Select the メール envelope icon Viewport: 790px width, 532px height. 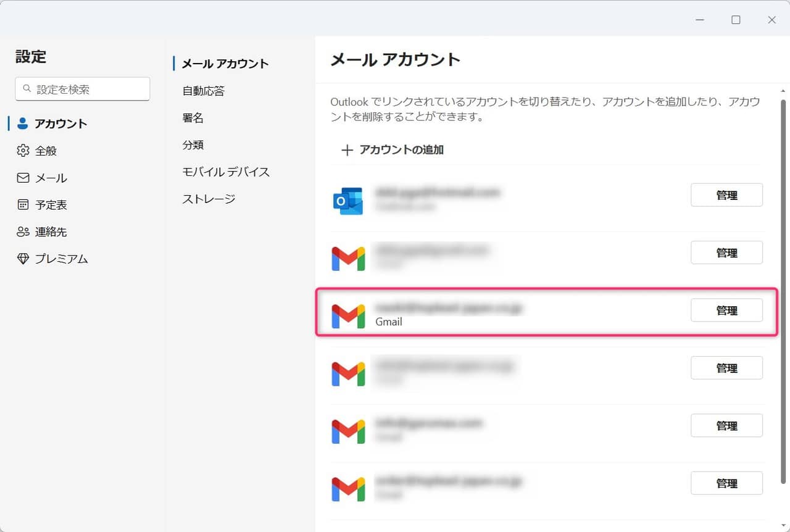coord(23,178)
